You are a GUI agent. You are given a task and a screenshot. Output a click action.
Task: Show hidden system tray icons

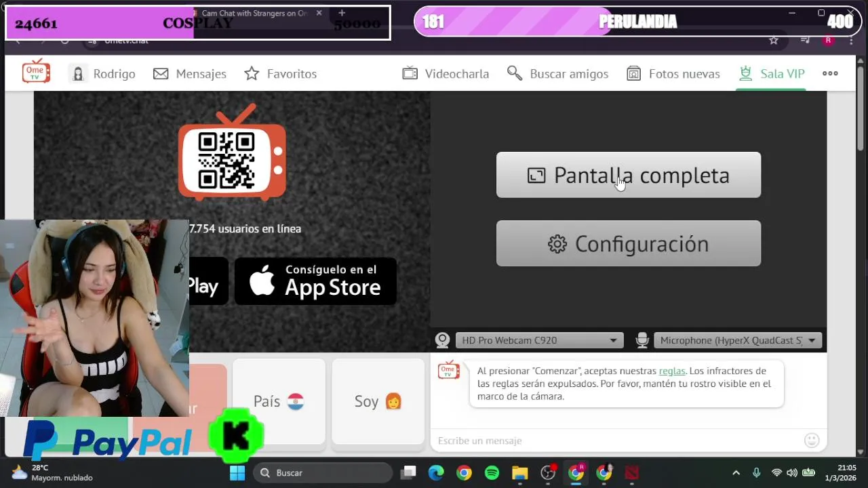pos(736,472)
